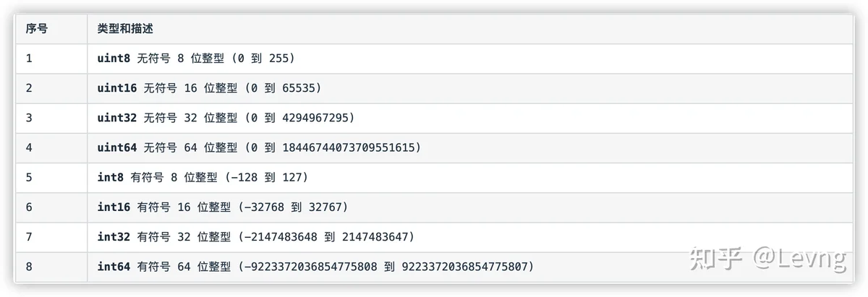Click the 知乎 @Levng watermark
868x297 pixels.
767,259
